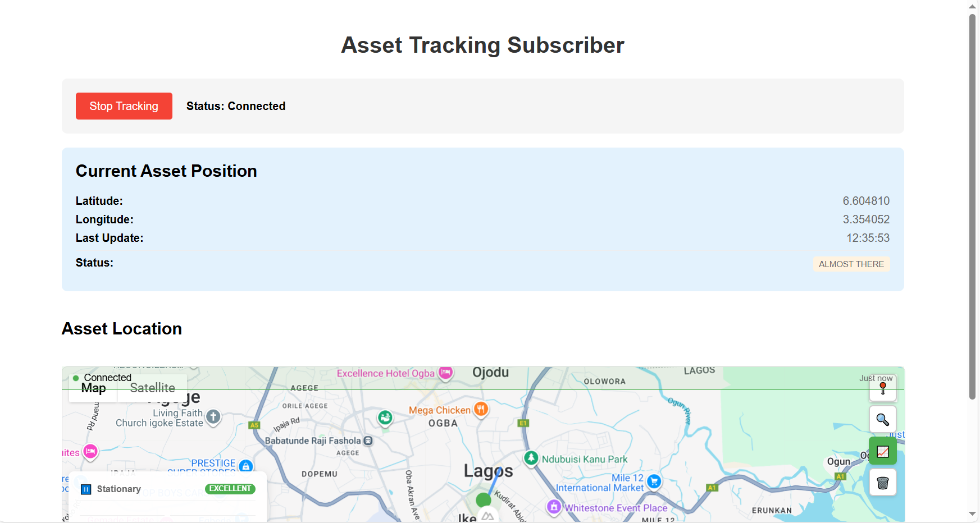The image size is (980, 523).
Task: Toggle the chart overlay button off
Action: click(x=883, y=451)
